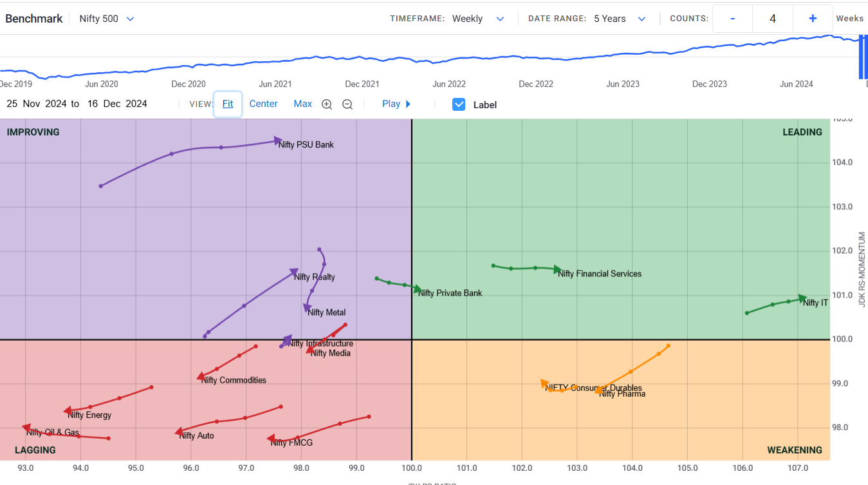Click the Nifty Energy arrowhead marker
Image resolution: width=868 pixels, height=485 pixels.
[68, 410]
